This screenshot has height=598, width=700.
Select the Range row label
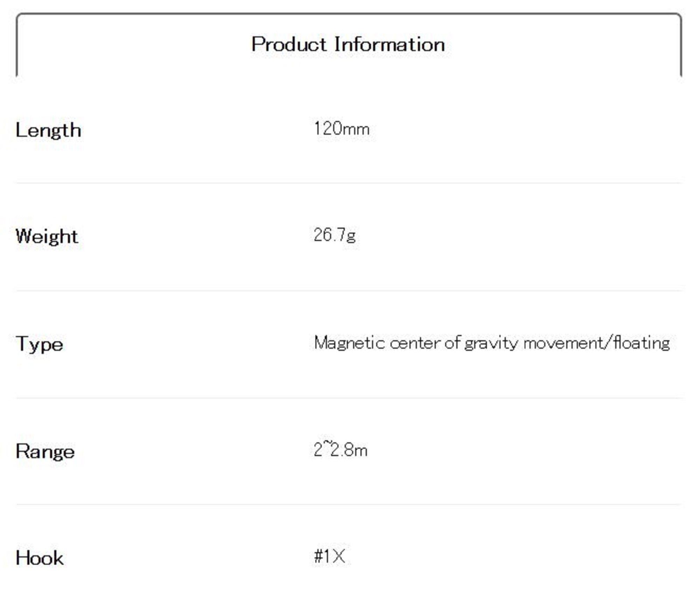[45, 451]
